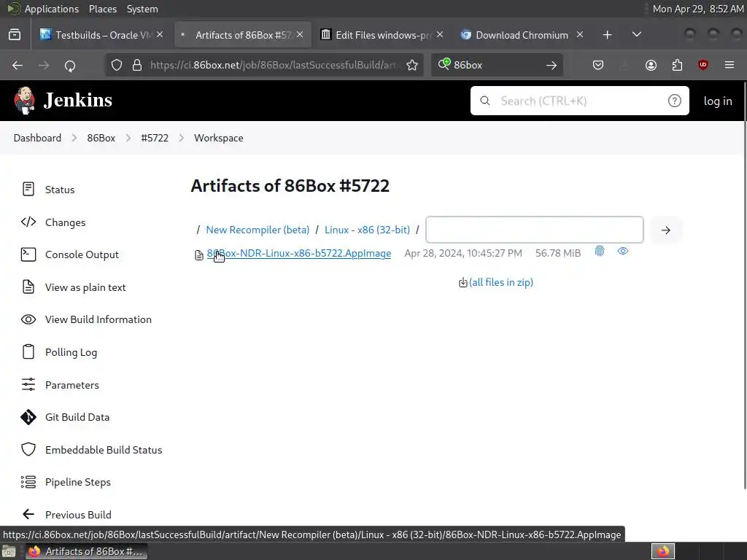Close the Download Chromium tab

[x=580, y=35]
